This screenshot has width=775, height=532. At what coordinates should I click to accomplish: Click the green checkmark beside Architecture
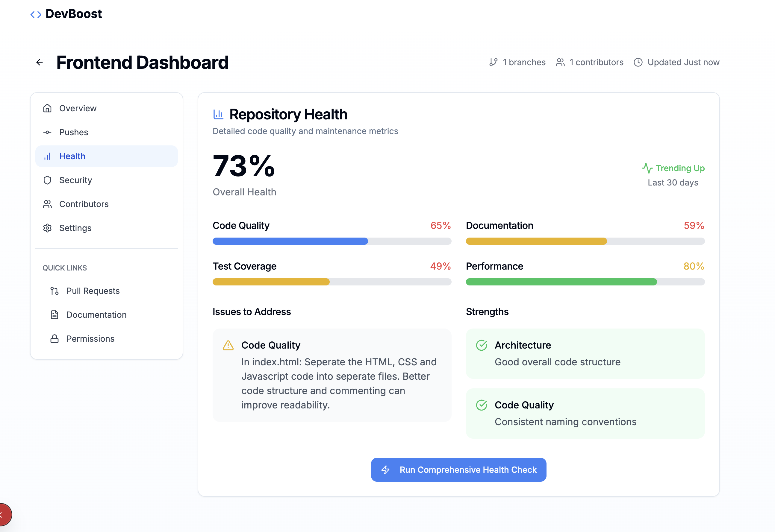(x=482, y=345)
